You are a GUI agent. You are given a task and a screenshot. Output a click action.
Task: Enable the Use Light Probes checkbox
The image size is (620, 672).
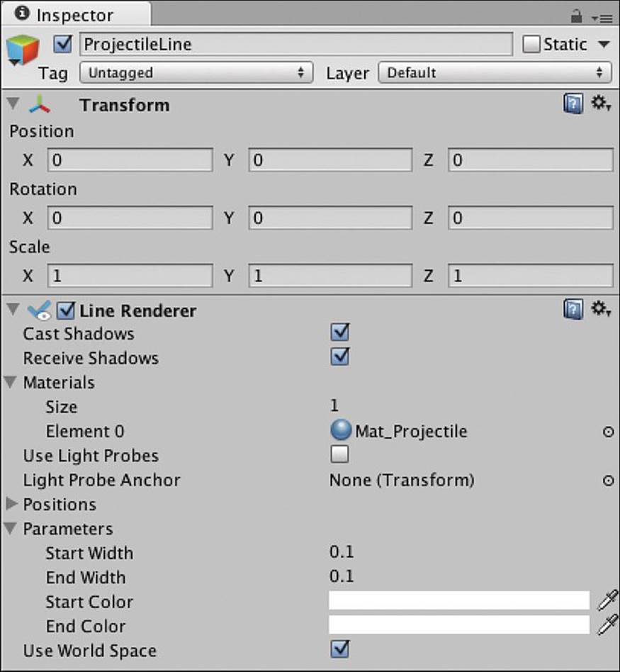339,454
